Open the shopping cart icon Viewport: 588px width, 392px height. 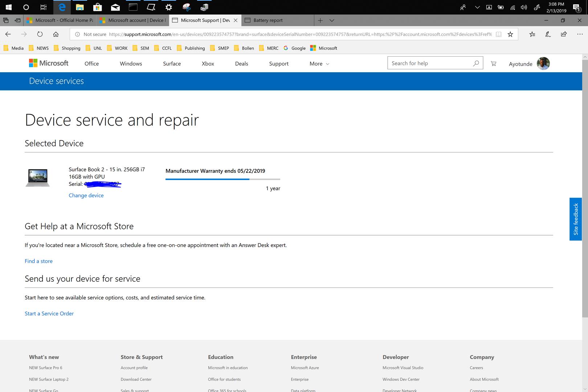494,64
